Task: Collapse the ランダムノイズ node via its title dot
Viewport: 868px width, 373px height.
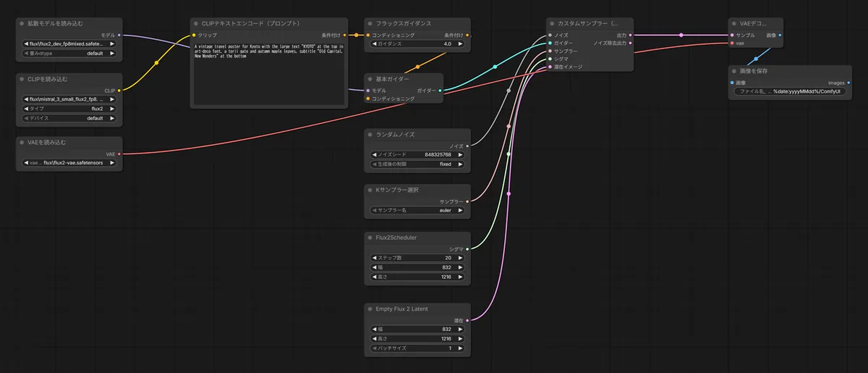Action: (x=370, y=135)
